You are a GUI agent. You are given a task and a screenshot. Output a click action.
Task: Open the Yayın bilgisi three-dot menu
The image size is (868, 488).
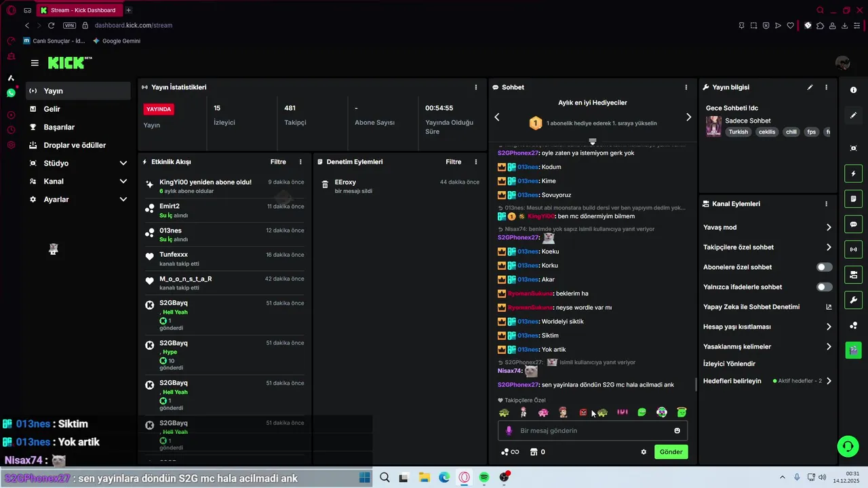point(826,87)
